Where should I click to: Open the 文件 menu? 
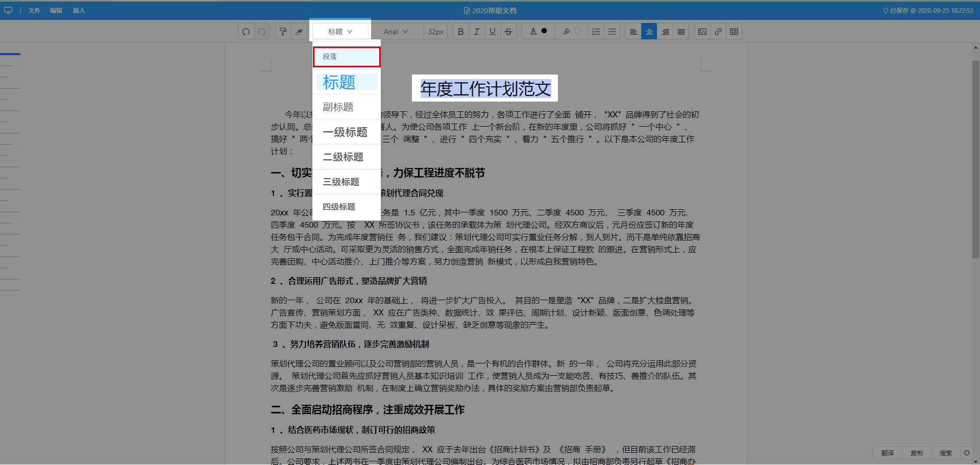pos(34,10)
